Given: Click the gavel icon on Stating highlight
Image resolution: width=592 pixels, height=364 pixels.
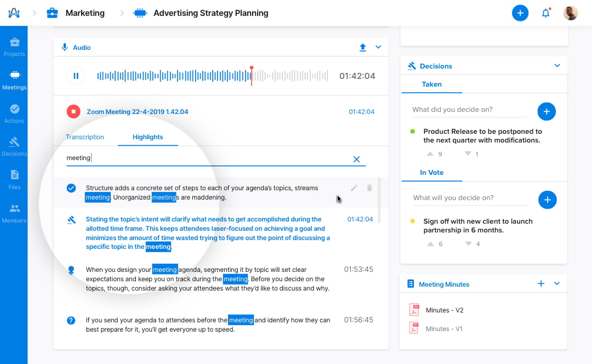Looking at the screenshot, I should pos(71,220).
